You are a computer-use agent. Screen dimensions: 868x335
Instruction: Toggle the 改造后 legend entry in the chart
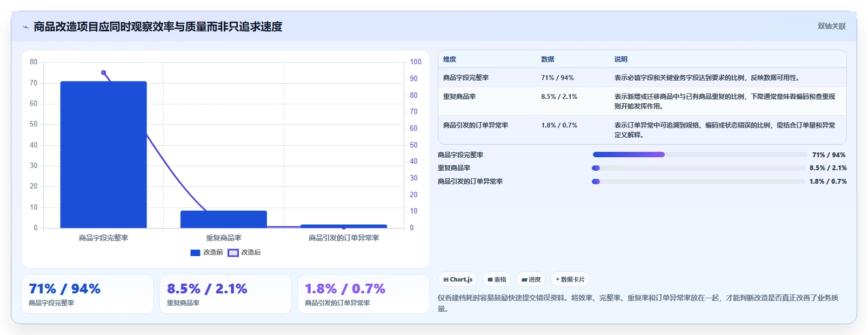(244, 252)
